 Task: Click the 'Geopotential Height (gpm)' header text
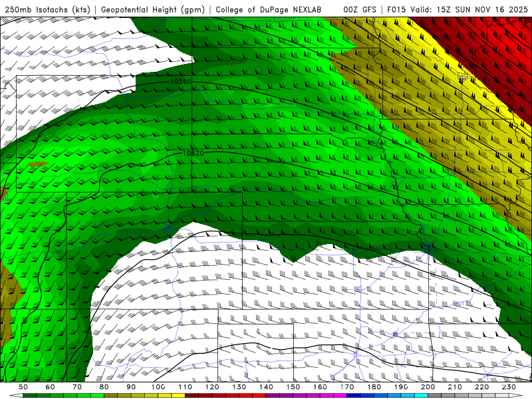pos(153,10)
